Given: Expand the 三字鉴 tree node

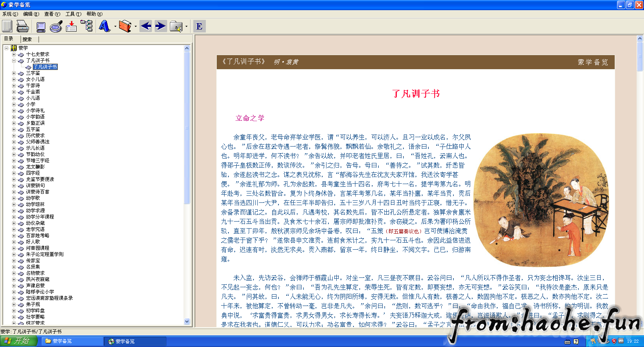Looking at the screenshot, I should tap(14, 73).
